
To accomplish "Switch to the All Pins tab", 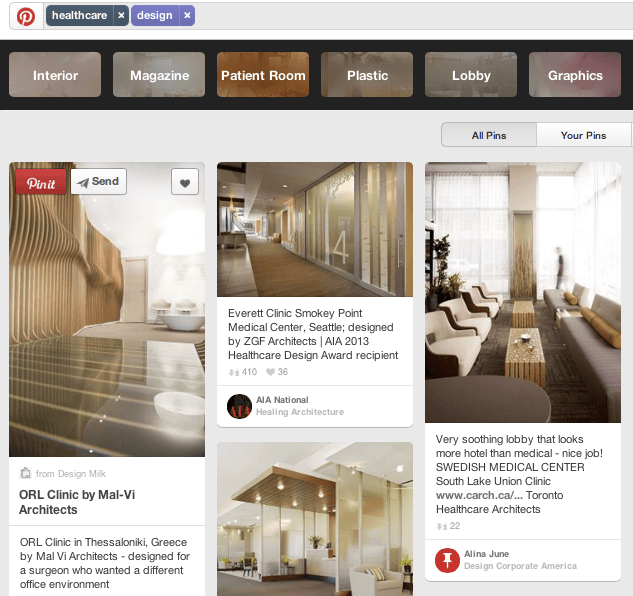I will pyautogui.click(x=489, y=135).
